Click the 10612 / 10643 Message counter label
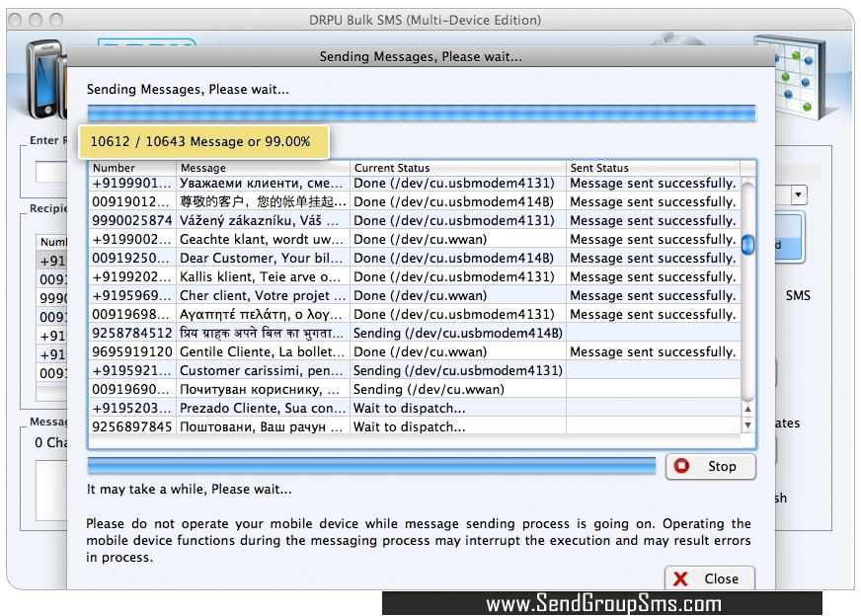The image size is (861, 616). pyautogui.click(x=203, y=141)
